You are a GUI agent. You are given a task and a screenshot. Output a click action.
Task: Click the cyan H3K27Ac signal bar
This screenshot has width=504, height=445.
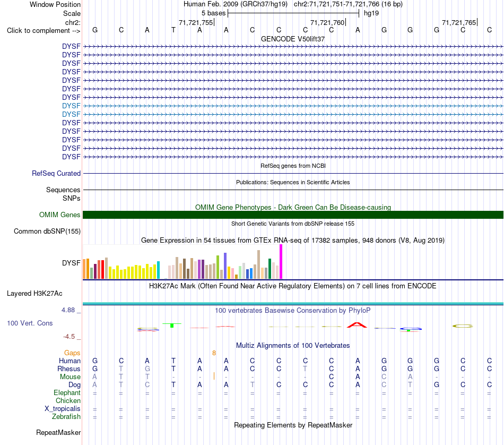coord(293,303)
